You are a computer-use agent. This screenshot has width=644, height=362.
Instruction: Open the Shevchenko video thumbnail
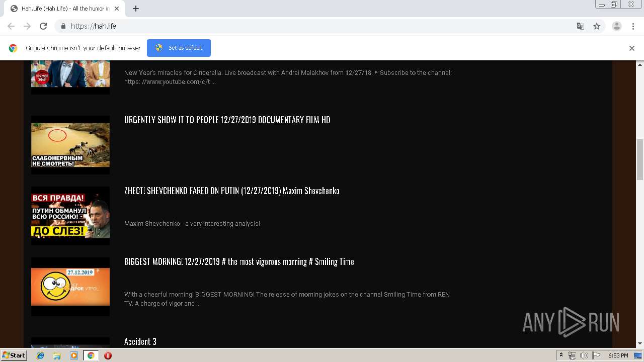[x=70, y=216]
